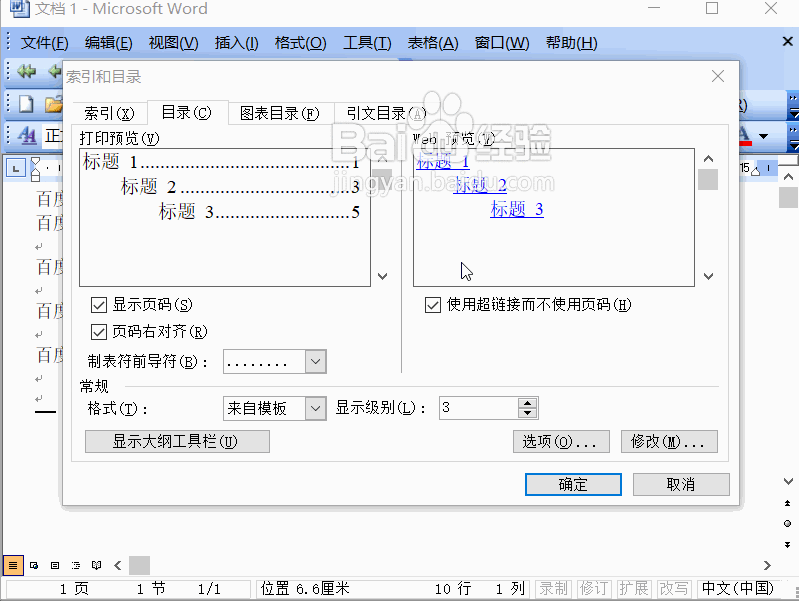
Task: Switch to Reading layout view icon
Action: 96,565
